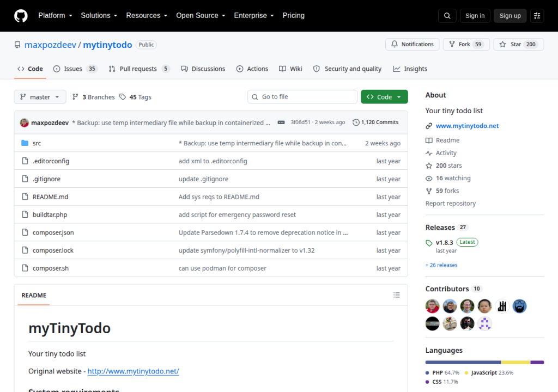558x392 pixels.
Task: Open the composer.sh file
Action: pos(51,268)
